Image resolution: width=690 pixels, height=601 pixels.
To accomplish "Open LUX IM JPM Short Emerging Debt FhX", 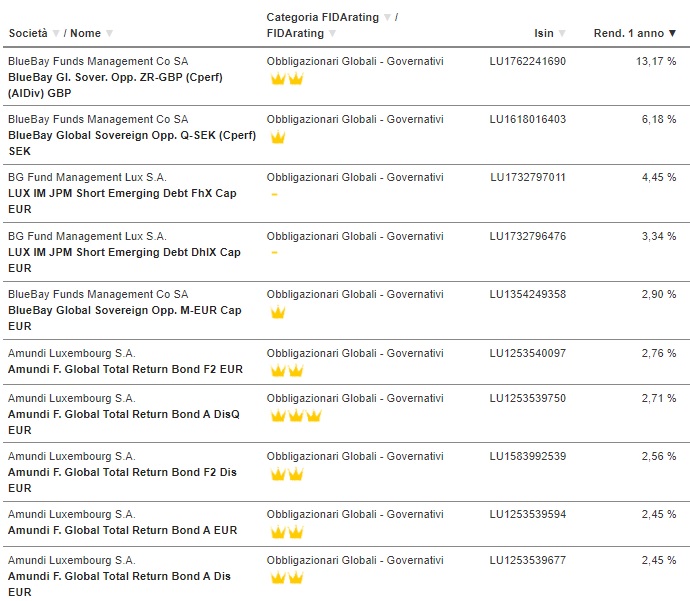I will point(122,201).
